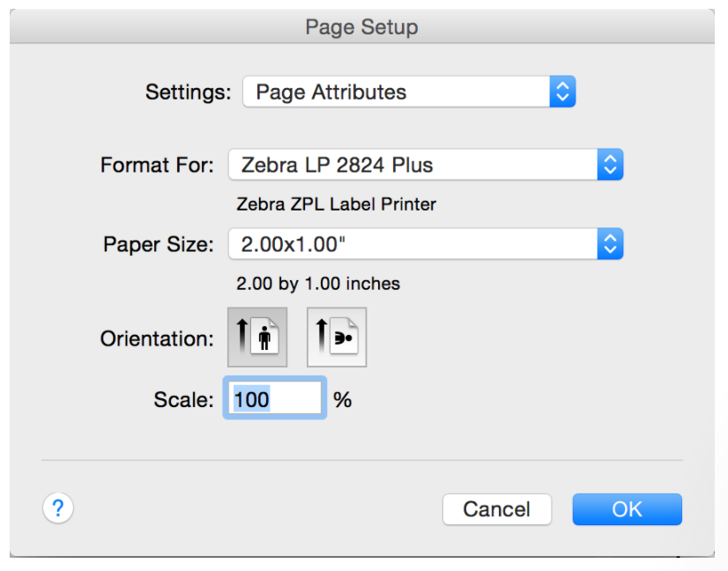Screen dimensions: 728x571
Task: Select the landscape orientation icon
Action: 337,337
